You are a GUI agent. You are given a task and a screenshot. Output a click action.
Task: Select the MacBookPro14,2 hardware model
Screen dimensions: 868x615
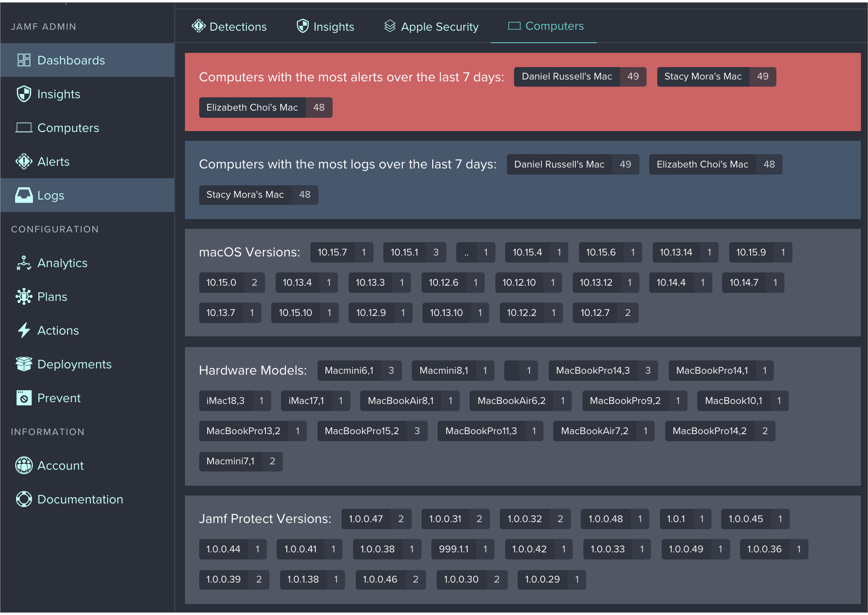pos(720,431)
